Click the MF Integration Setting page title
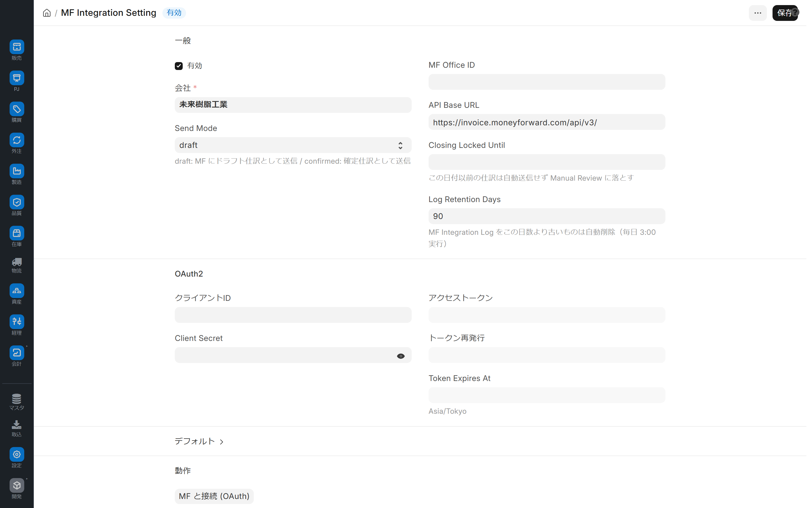Screen dimensions: 812x508 tap(108, 13)
